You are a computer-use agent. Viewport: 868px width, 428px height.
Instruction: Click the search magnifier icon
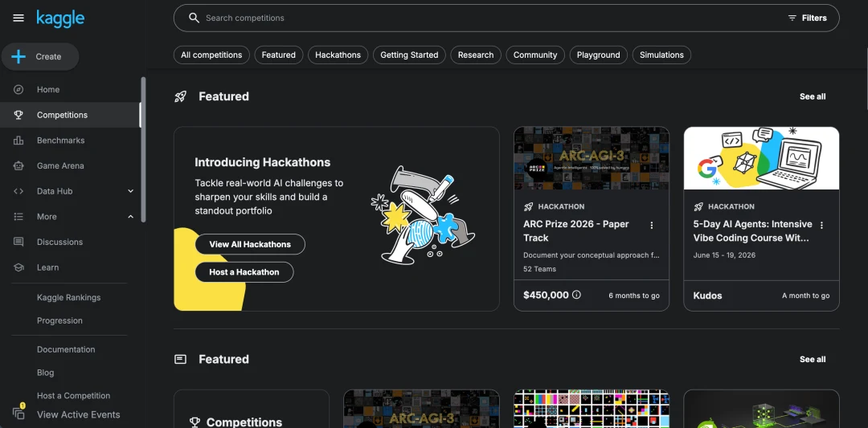point(194,18)
